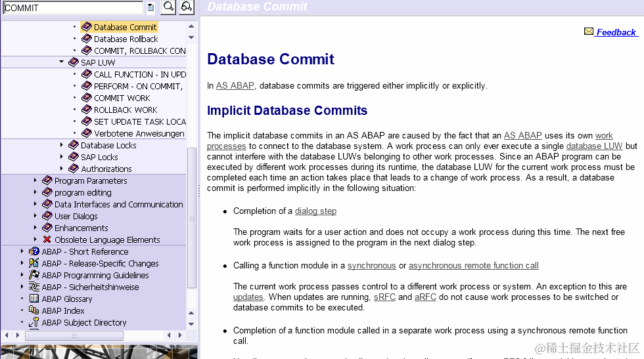Click the ABAP Index icon
Viewport: 644px width, 359px height.
pyautogui.click(x=34, y=310)
